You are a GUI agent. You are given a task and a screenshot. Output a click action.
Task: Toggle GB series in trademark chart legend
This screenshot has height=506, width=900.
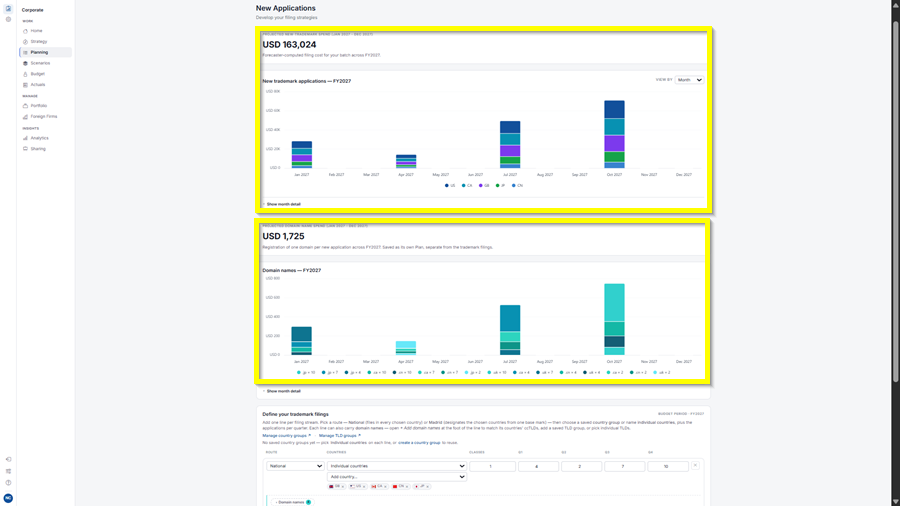coord(484,185)
